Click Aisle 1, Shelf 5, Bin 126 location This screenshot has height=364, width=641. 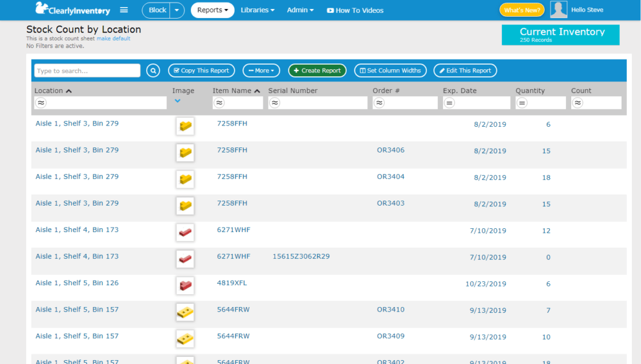point(77,283)
